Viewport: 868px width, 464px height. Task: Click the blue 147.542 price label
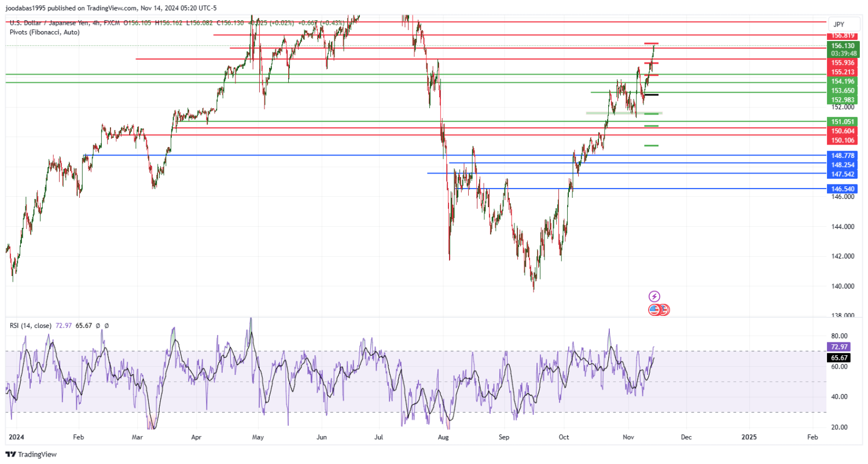(x=843, y=174)
